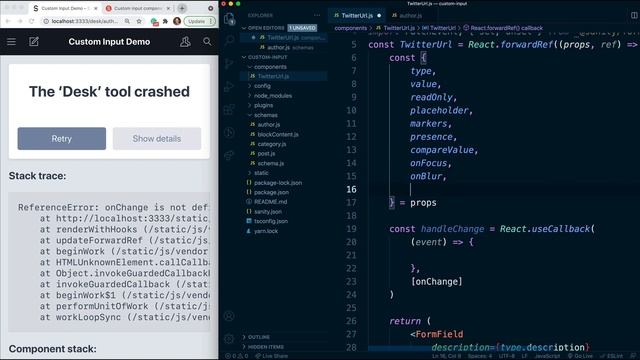Go back in the browser
Screen dimensions: 640x360
point(8,21)
